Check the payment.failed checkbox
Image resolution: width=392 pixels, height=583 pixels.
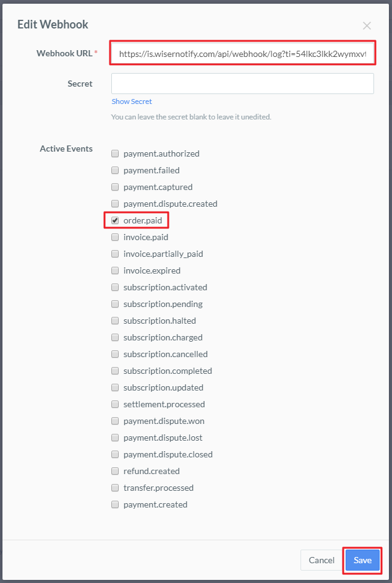(x=115, y=170)
